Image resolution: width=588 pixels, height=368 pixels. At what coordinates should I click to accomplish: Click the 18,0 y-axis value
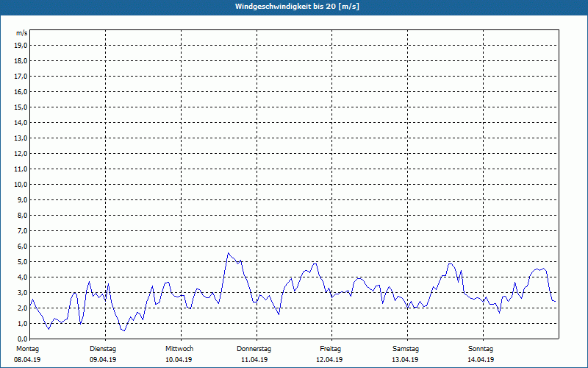coord(21,61)
